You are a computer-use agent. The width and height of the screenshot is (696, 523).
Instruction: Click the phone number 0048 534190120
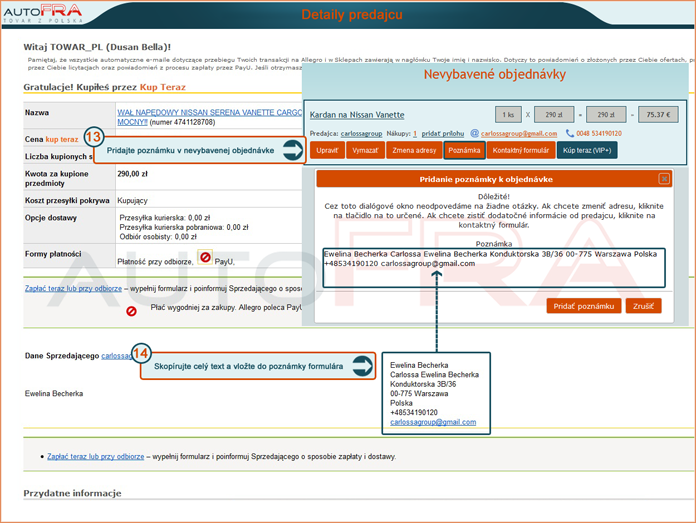(599, 134)
